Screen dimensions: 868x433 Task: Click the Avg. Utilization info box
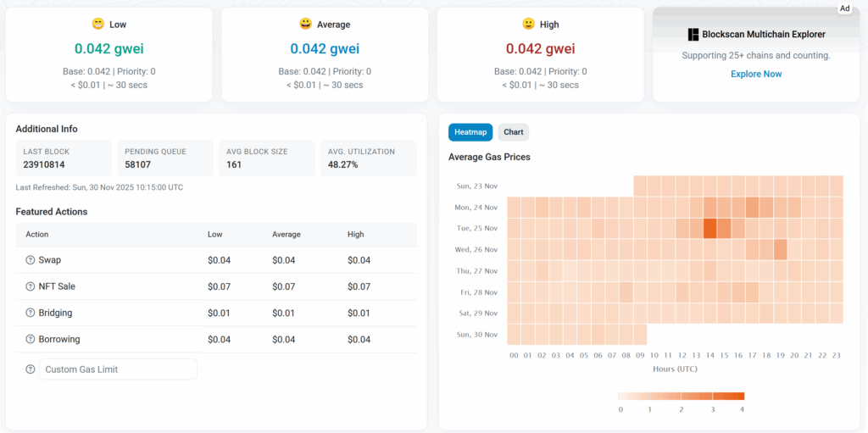368,158
